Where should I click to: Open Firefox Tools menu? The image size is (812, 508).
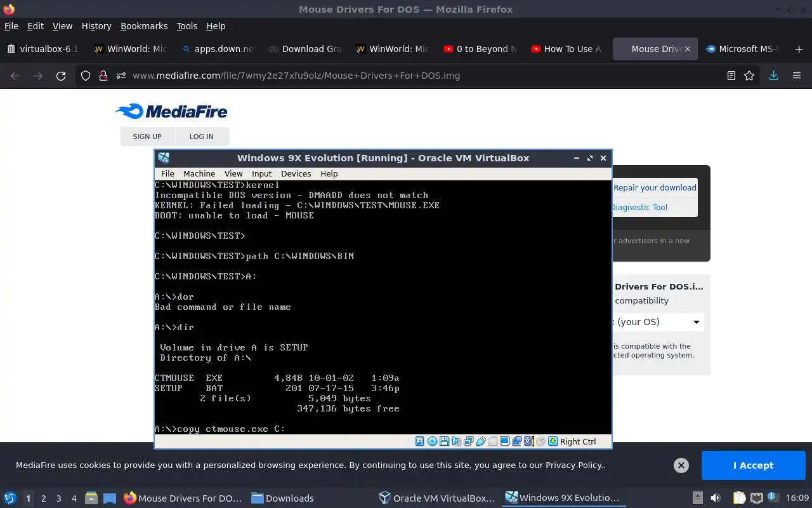coord(187,26)
